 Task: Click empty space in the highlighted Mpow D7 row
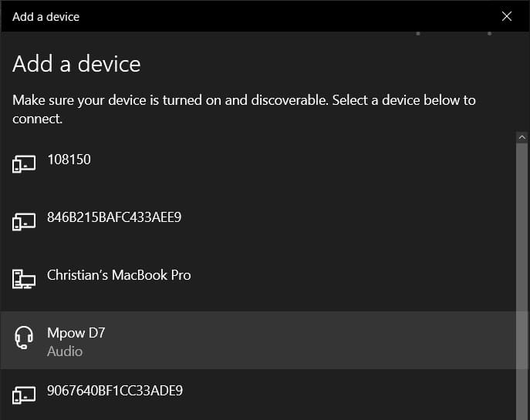304,341
